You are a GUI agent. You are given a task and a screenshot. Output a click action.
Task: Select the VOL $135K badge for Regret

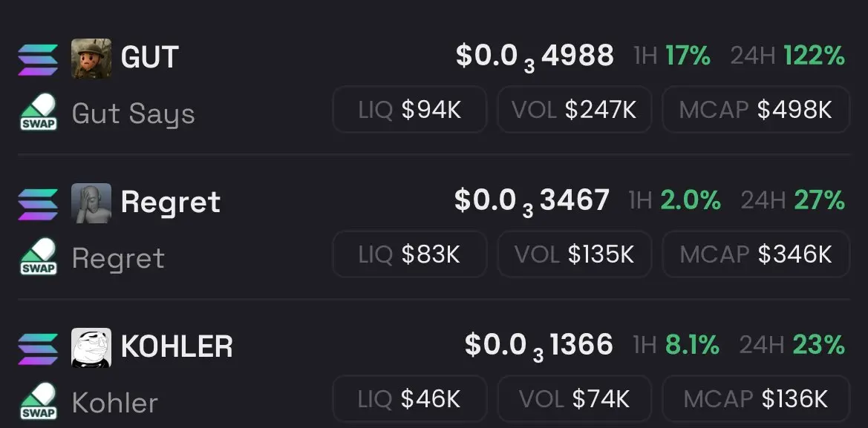tap(574, 254)
